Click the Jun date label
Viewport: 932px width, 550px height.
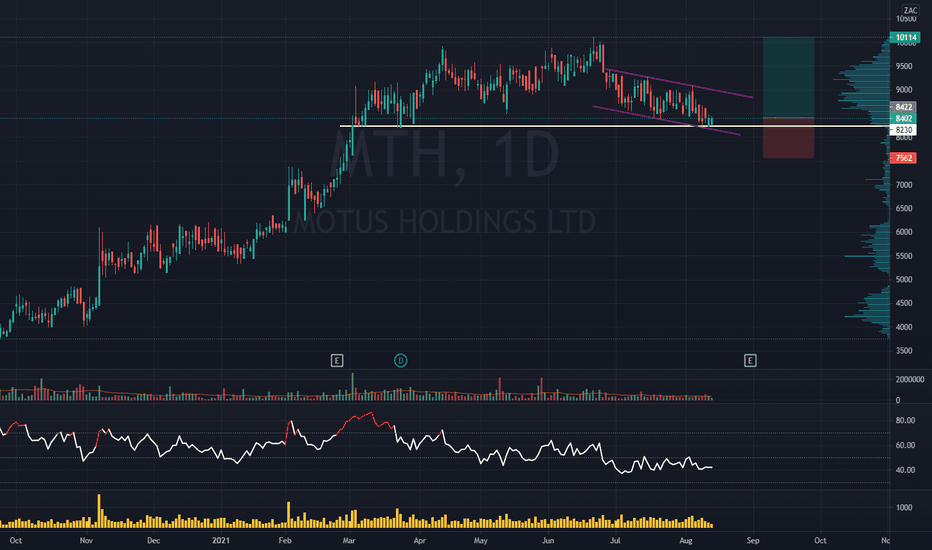click(548, 540)
